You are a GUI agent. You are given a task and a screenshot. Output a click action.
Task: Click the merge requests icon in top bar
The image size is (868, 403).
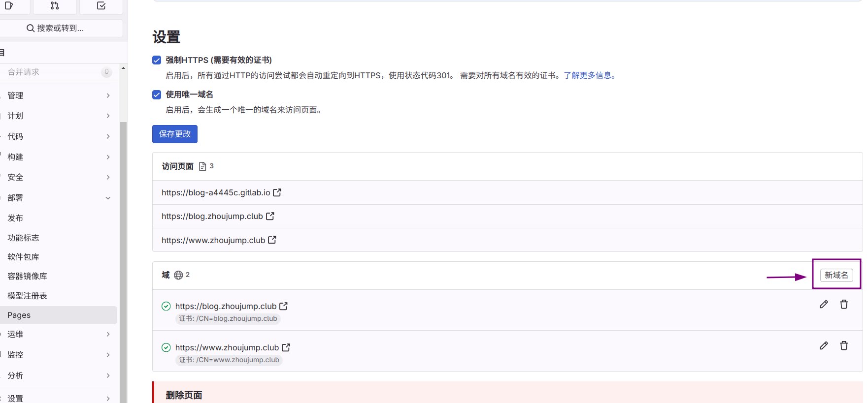55,6
